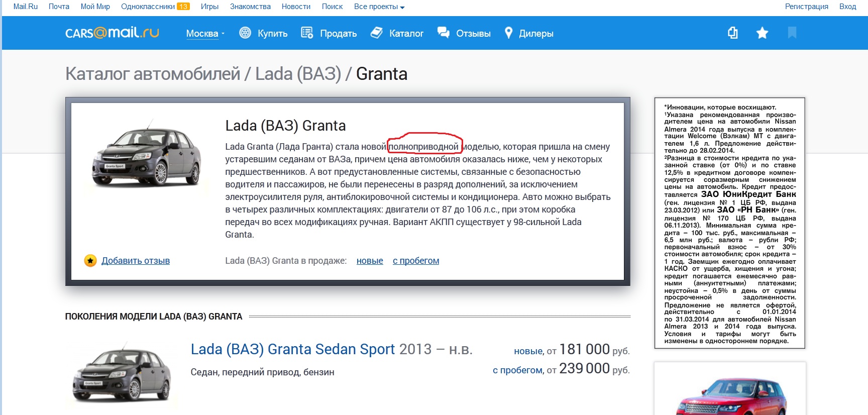
Task: Open Мой Мир from top bar
Action: [95, 7]
